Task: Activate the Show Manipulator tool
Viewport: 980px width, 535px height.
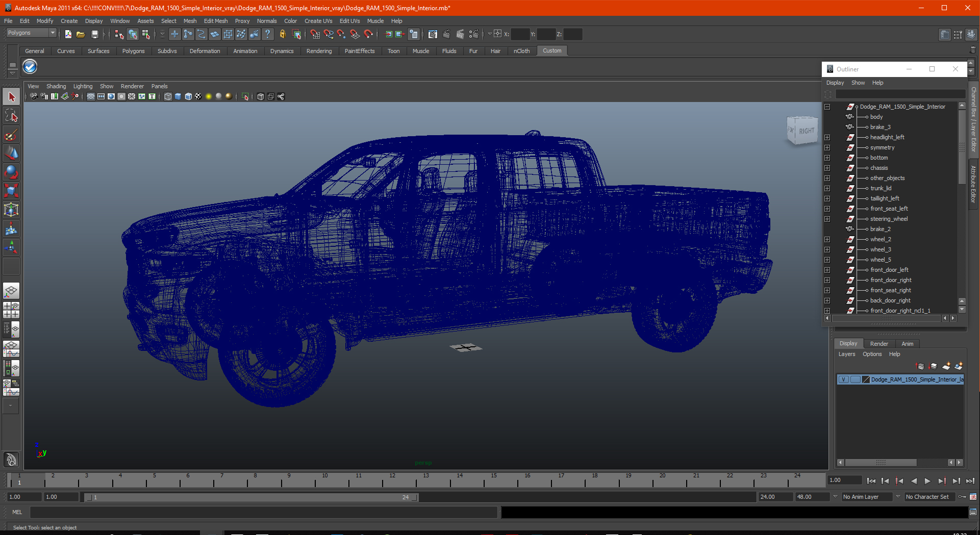Action: tap(11, 248)
